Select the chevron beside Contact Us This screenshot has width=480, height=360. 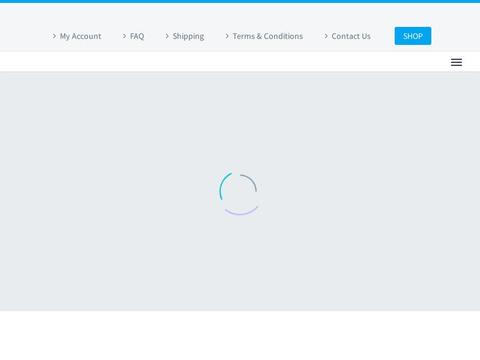326,36
